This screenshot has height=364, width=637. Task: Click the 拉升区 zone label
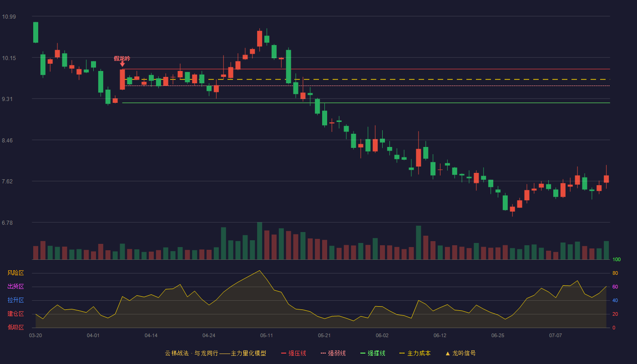(x=15, y=300)
